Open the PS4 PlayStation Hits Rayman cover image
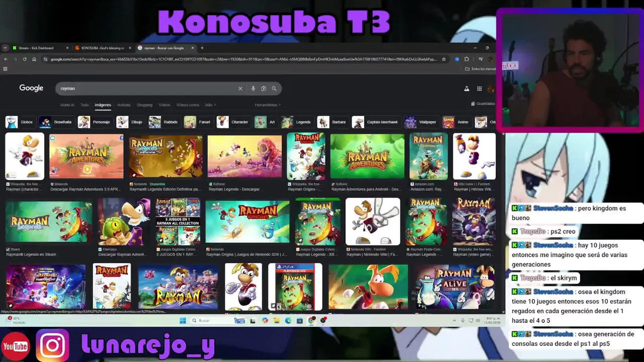644x362 pixels. tap(295, 287)
